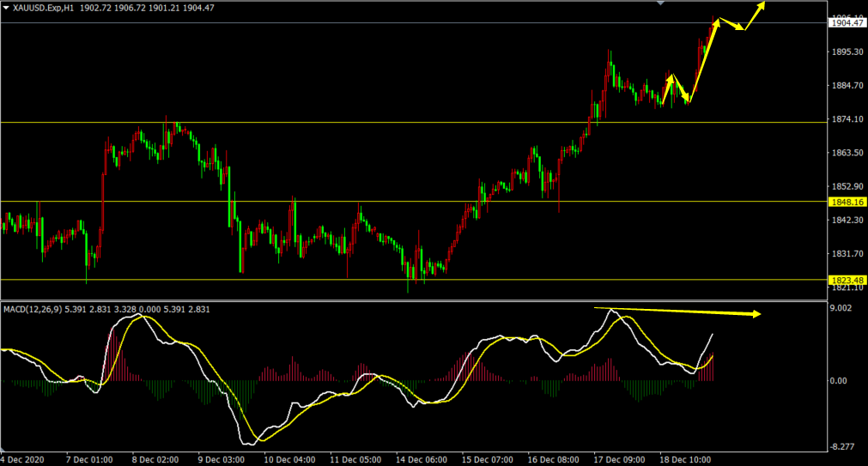Click the 1874.10 price axis value
The width and height of the screenshot is (868, 466).
[x=847, y=119]
